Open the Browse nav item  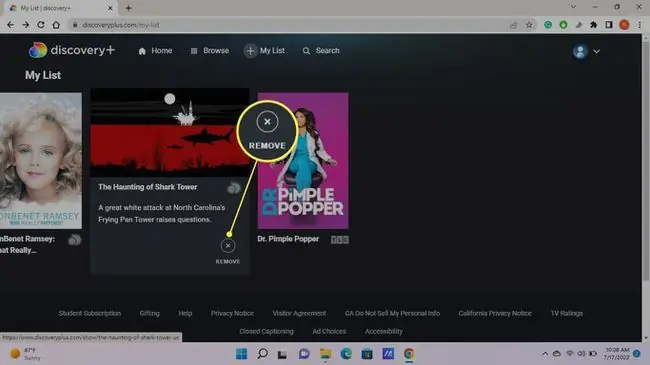coord(210,51)
